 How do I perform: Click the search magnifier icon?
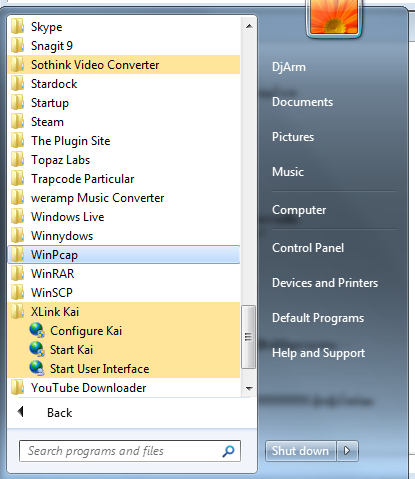tap(228, 451)
